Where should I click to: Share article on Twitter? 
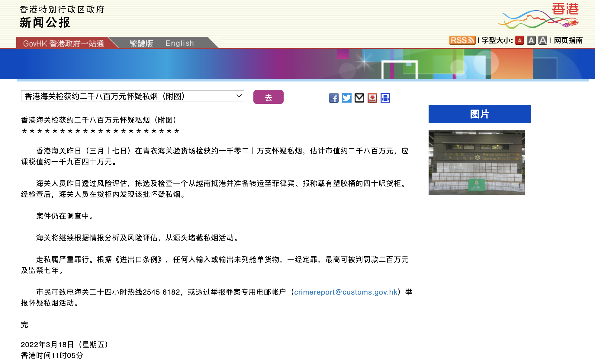pyautogui.click(x=346, y=98)
